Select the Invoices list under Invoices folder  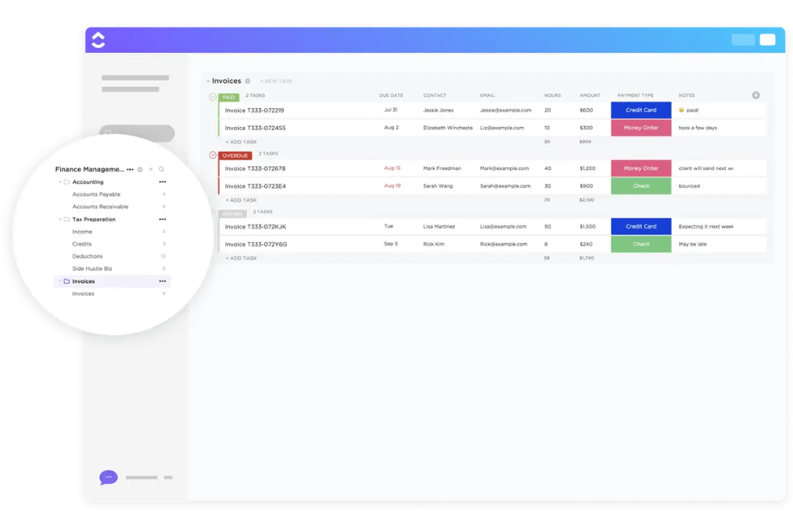pos(83,294)
